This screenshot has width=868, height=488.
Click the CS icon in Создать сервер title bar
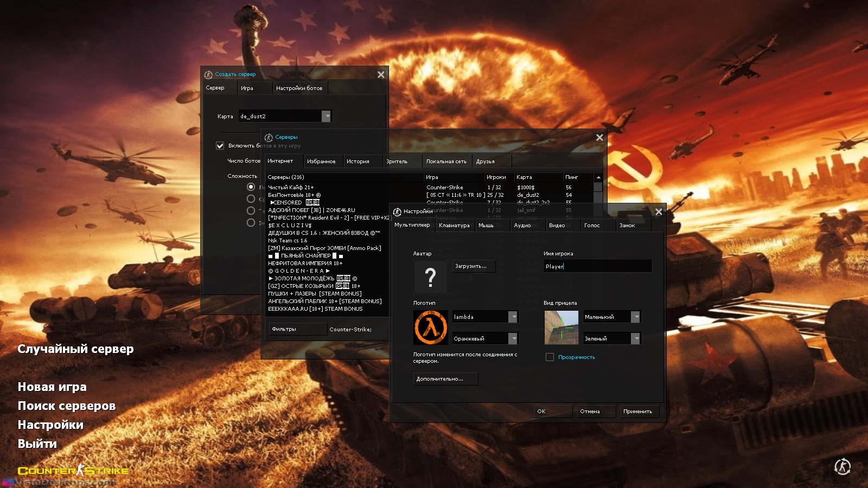[x=208, y=74]
